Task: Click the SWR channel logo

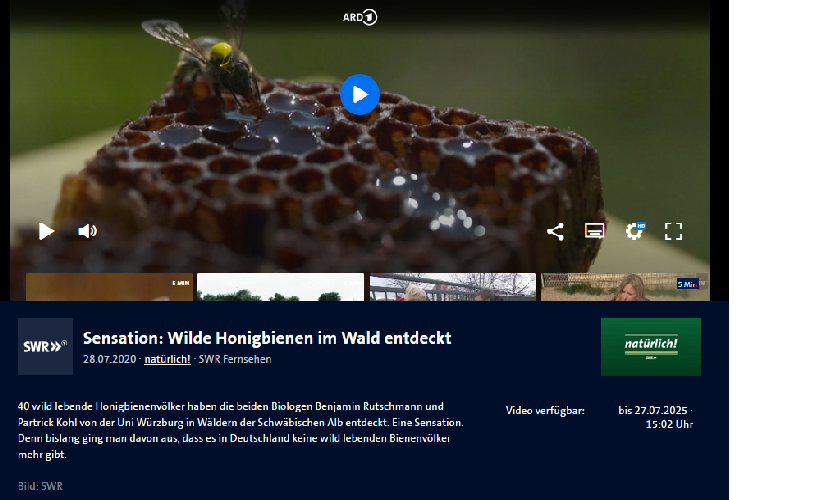Action: [45, 346]
